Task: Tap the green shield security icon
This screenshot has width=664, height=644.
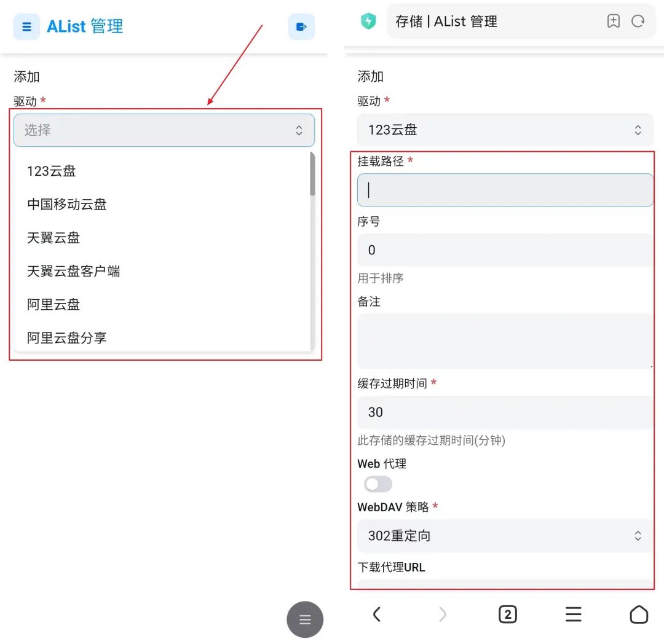Action: coord(368,21)
